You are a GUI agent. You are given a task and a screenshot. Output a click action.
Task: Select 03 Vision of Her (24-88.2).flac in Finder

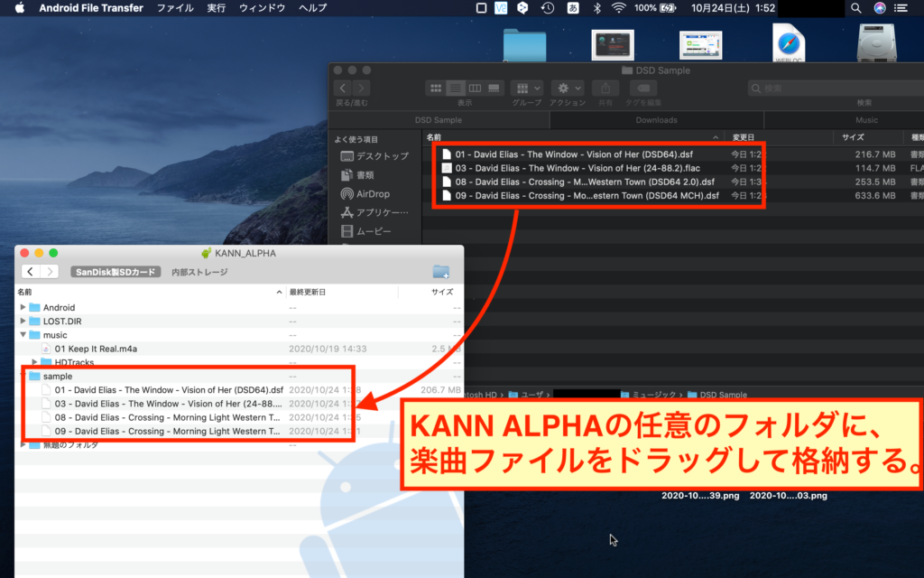673,168
